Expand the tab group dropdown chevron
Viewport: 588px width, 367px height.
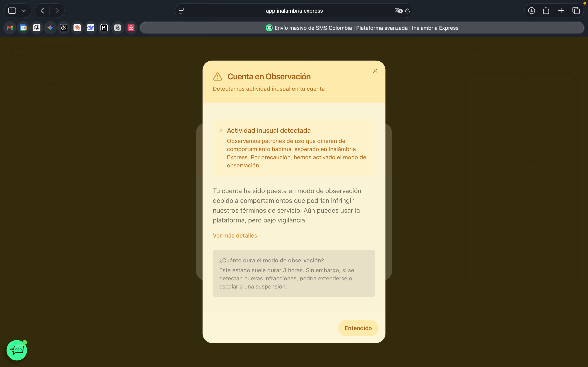click(x=24, y=11)
